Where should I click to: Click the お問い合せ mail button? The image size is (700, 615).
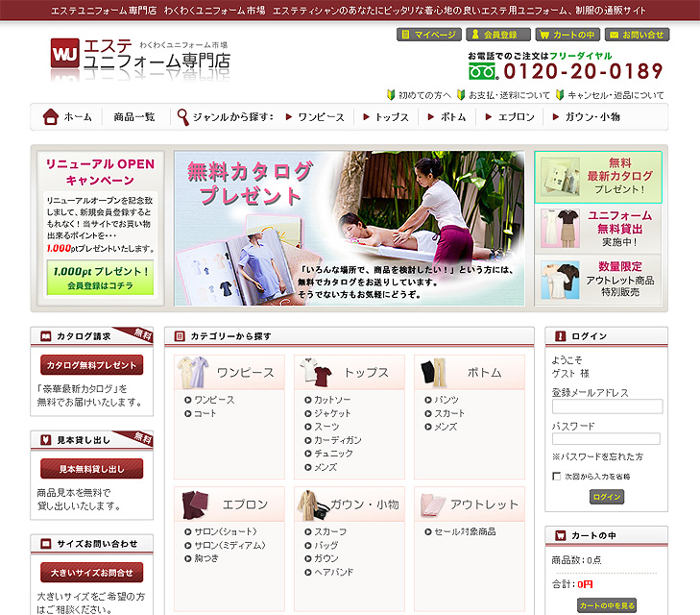pos(636,35)
